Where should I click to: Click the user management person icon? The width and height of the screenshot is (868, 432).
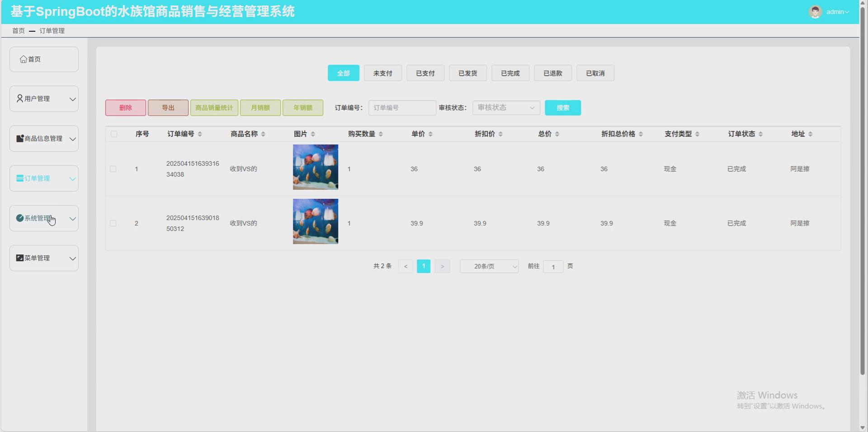pos(20,99)
